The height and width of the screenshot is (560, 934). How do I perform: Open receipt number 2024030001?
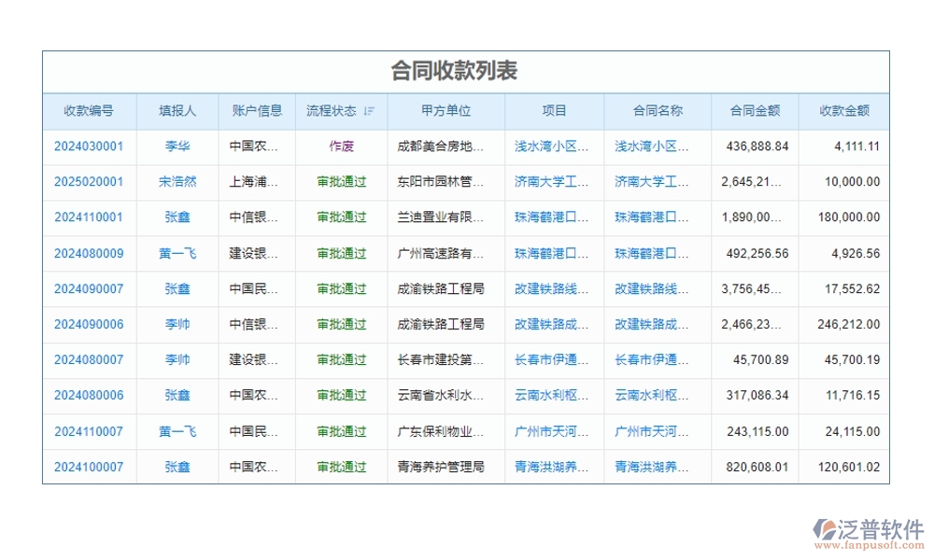[x=89, y=147]
